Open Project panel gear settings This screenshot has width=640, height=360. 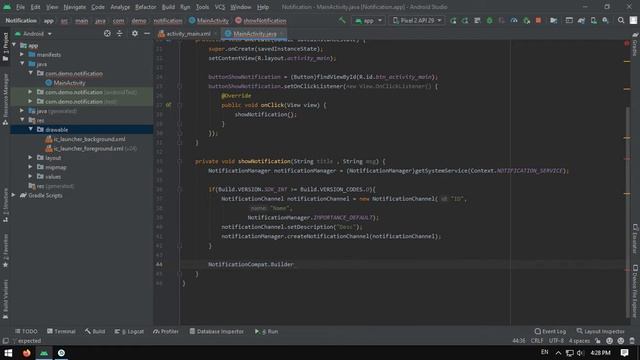[x=135, y=33]
